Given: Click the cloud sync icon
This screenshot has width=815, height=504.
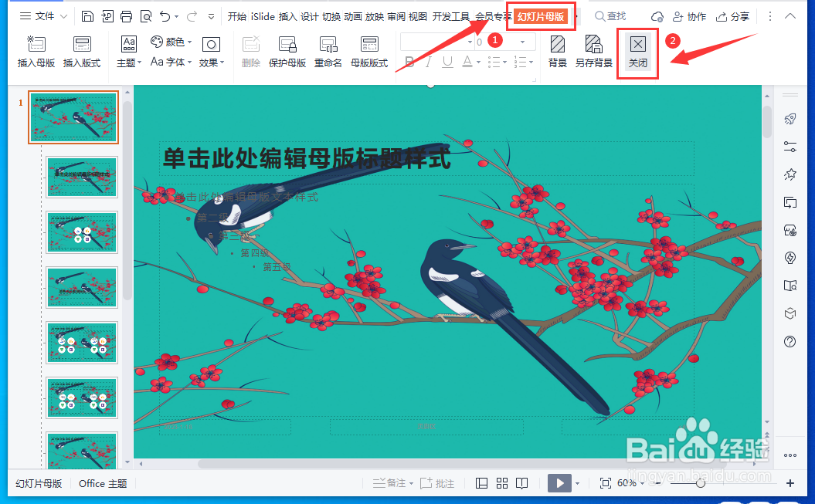Looking at the screenshot, I should click(657, 17).
